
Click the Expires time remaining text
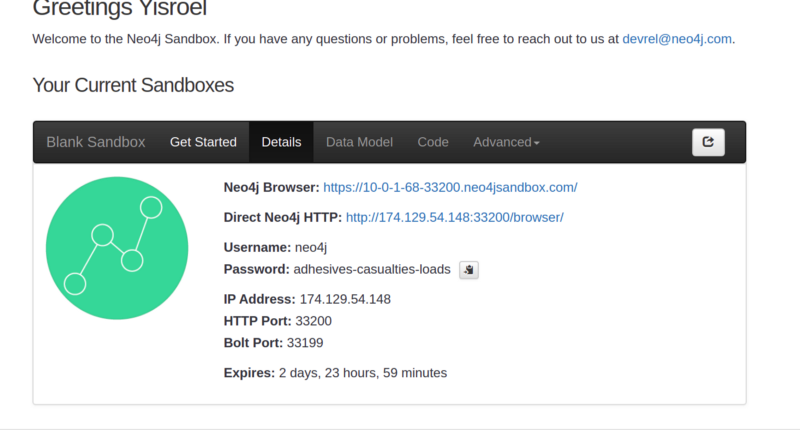click(363, 373)
